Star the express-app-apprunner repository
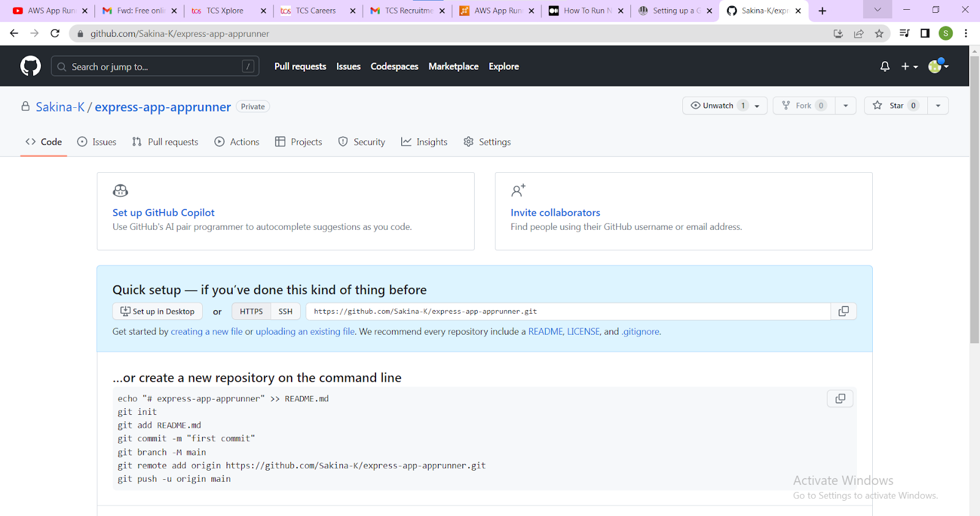This screenshot has width=980, height=516. (x=896, y=105)
